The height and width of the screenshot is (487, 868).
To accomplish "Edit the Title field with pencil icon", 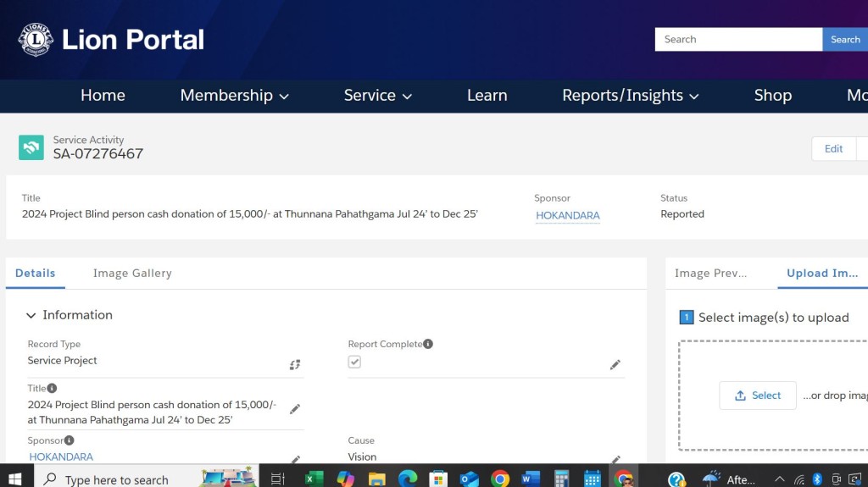I will tap(295, 409).
